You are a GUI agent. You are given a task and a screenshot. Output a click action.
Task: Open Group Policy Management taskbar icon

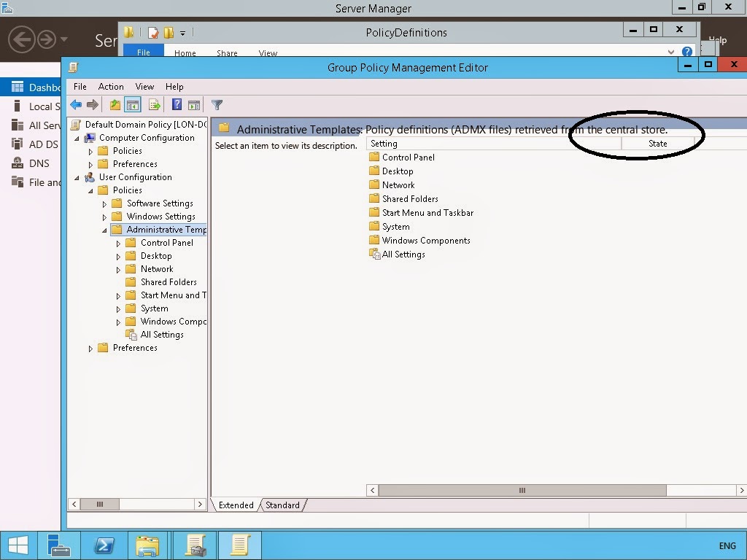coord(196,545)
